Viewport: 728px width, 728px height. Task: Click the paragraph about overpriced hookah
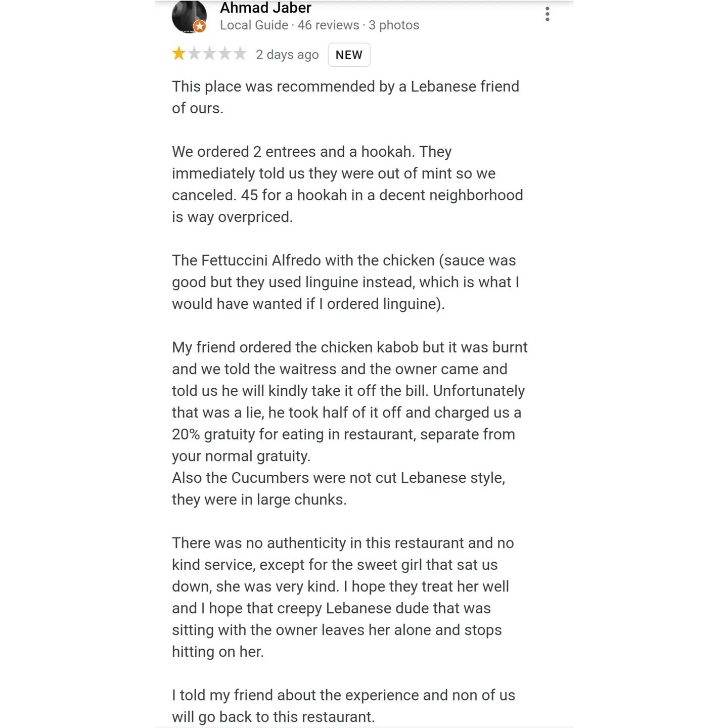point(347,184)
